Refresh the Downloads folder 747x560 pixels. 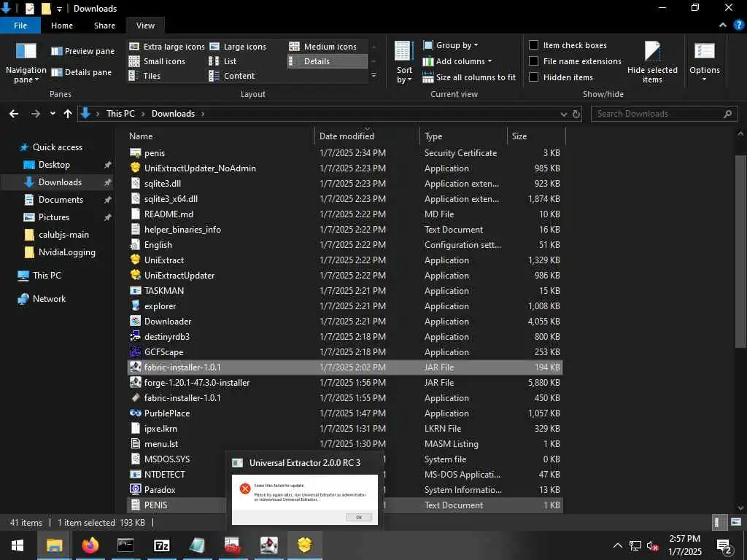(576, 114)
